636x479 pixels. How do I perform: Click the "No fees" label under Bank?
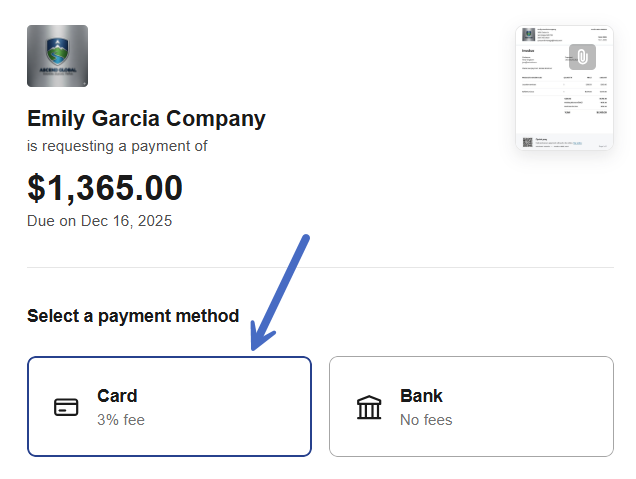pos(426,420)
